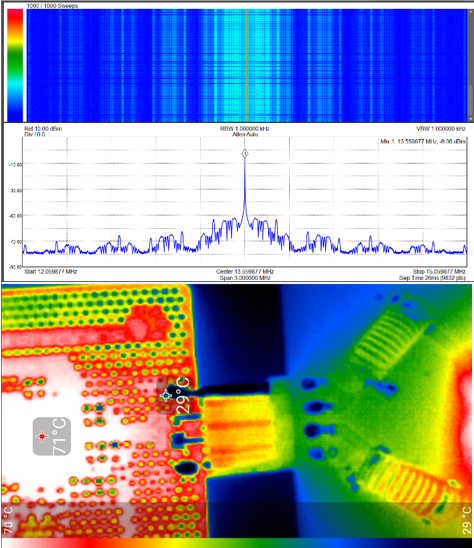
Task: Click the thermal palette color bar below the image
Action: pos(237,543)
